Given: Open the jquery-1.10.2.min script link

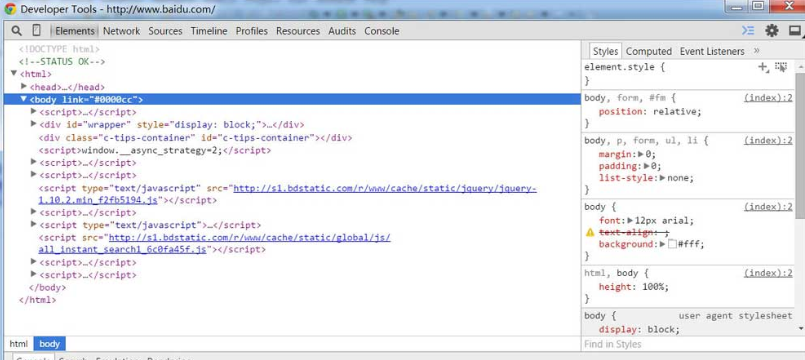Looking at the screenshot, I should (288, 195).
